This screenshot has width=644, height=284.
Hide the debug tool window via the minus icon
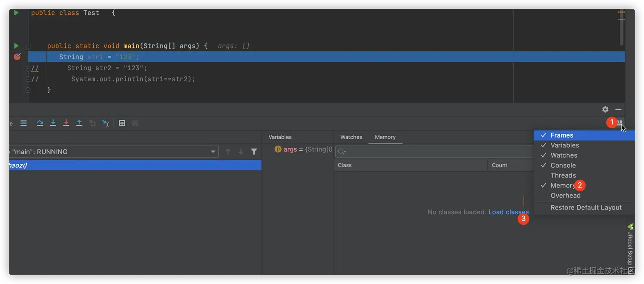(618, 109)
